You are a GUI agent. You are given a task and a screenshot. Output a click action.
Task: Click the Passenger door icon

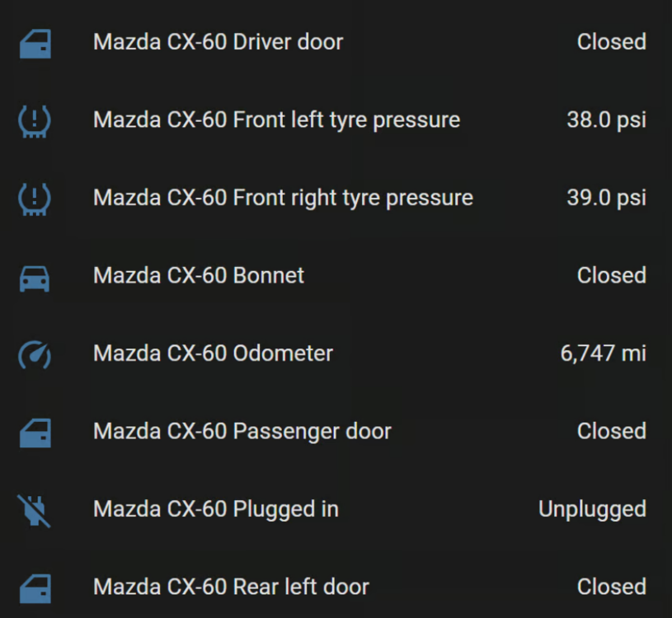tap(35, 433)
